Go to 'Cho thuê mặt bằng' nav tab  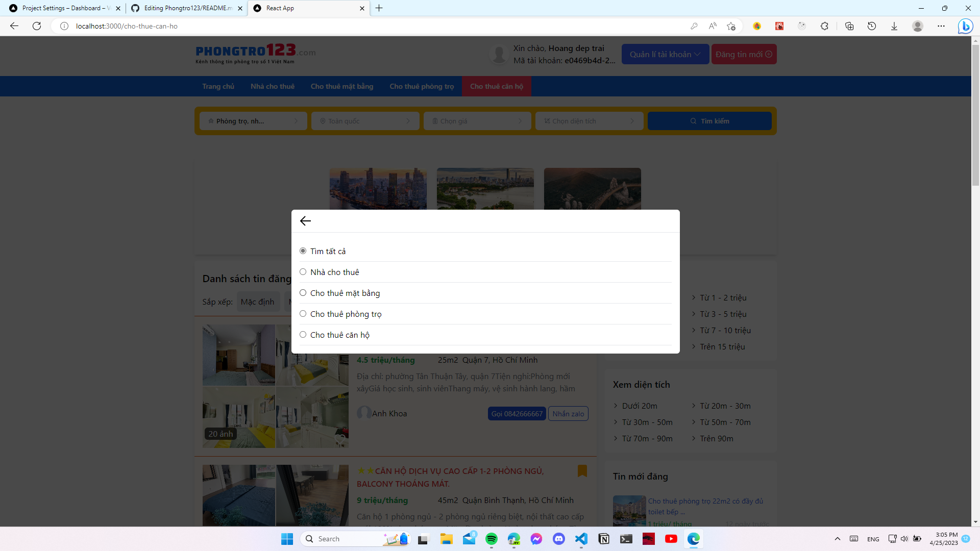pos(341,86)
